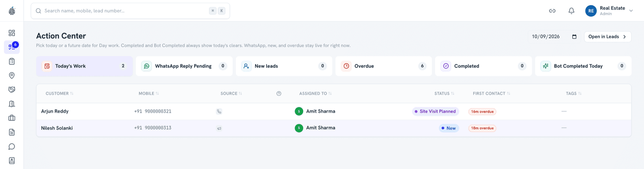
Task: Click the New status badge
Action: [449, 128]
